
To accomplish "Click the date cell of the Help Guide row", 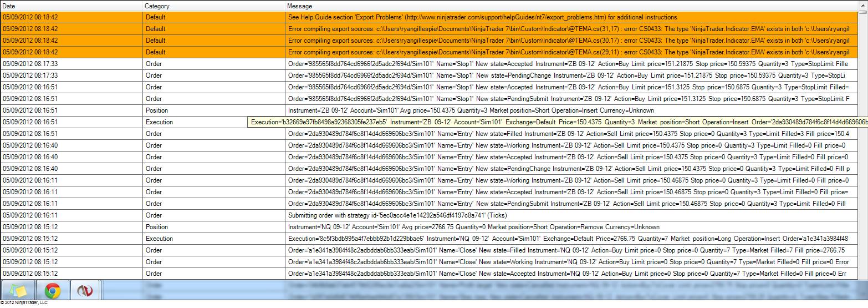I will coord(72,17).
